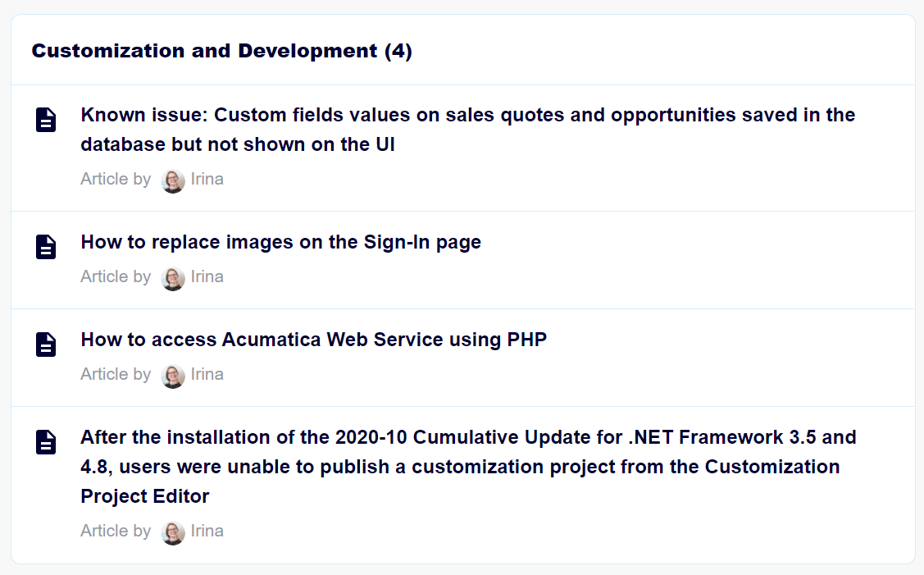Click document icon beside Known issue article
Viewport: 924px width, 575px height.
click(46, 120)
